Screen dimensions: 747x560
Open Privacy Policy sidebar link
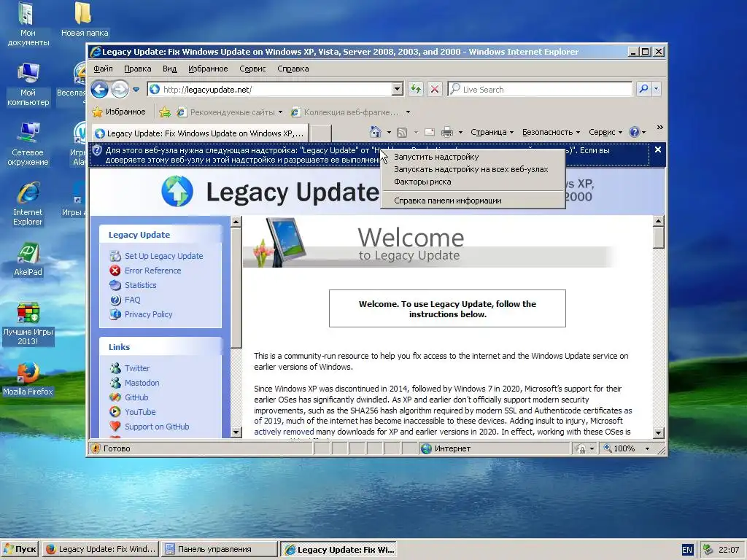pos(149,314)
